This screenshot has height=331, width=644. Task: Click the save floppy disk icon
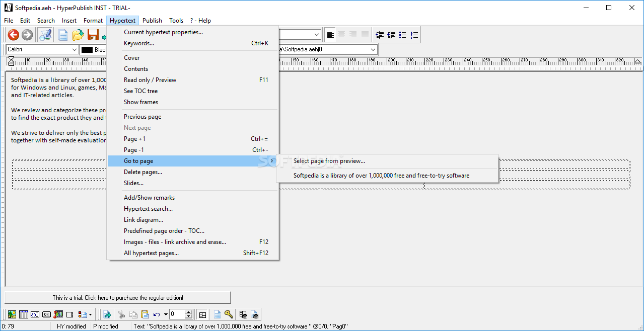(x=93, y=35)
